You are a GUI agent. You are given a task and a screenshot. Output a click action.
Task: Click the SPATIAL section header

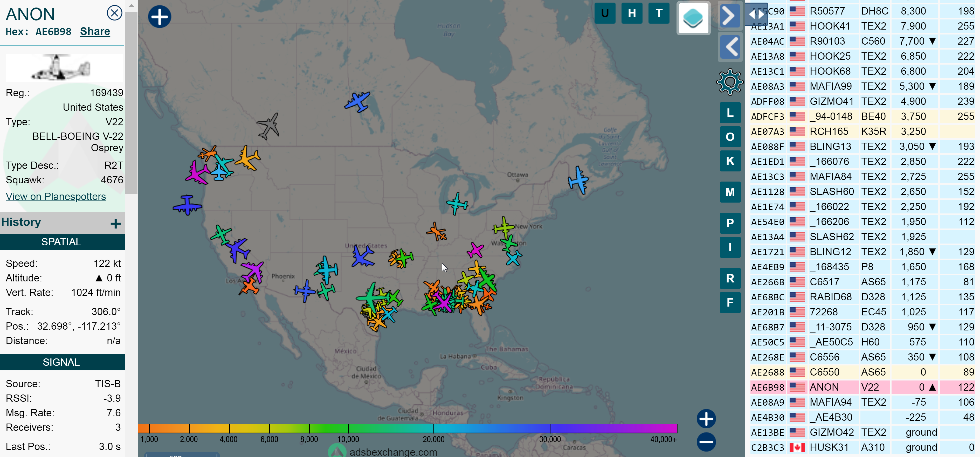point(62,242)
